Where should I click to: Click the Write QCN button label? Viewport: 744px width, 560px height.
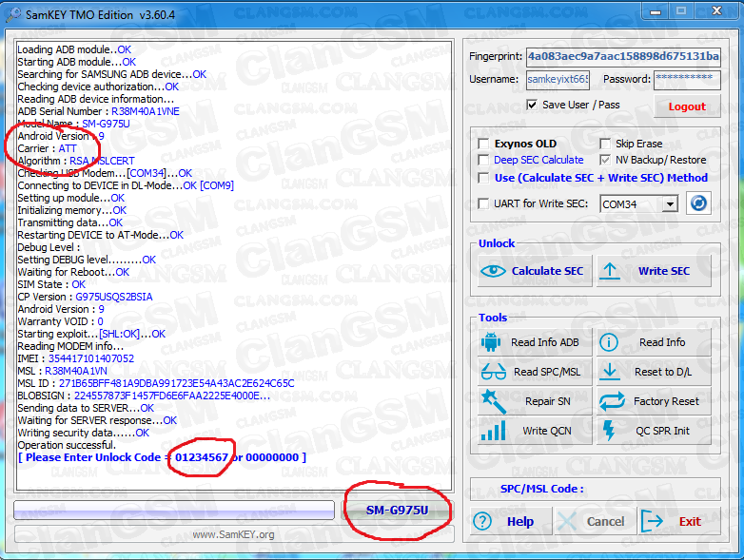point(547,431)
